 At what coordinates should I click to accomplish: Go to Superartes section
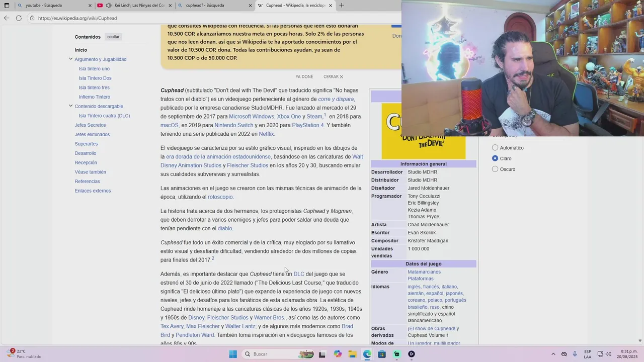click(86, 144)
